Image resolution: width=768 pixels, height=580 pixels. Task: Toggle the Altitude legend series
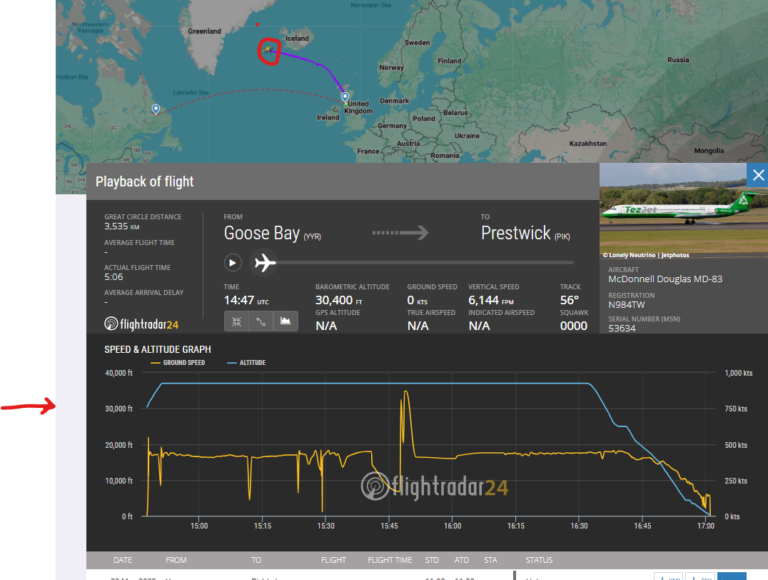click(246, 362)
